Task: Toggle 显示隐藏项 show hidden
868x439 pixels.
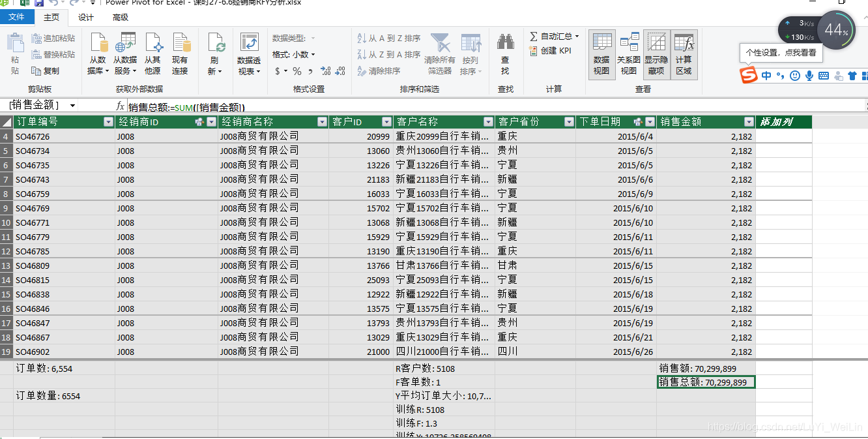Action: [x=656, y=55]
